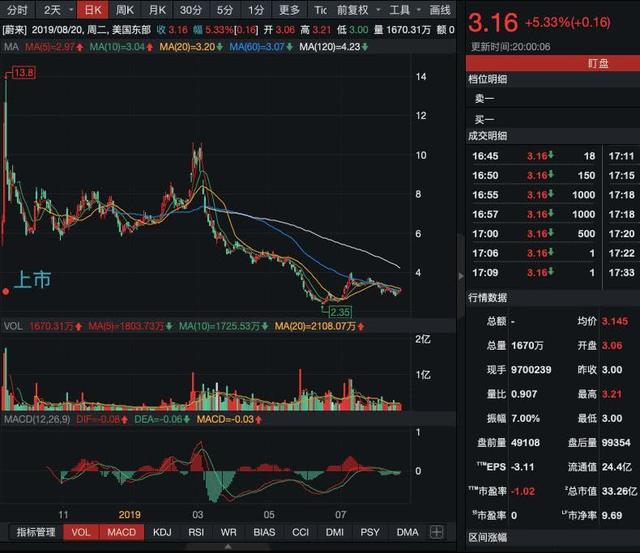The height and width of the screenshot is (553, 640).
Task: Click the 上市 listing marker dot
Action: pos(6,292)
